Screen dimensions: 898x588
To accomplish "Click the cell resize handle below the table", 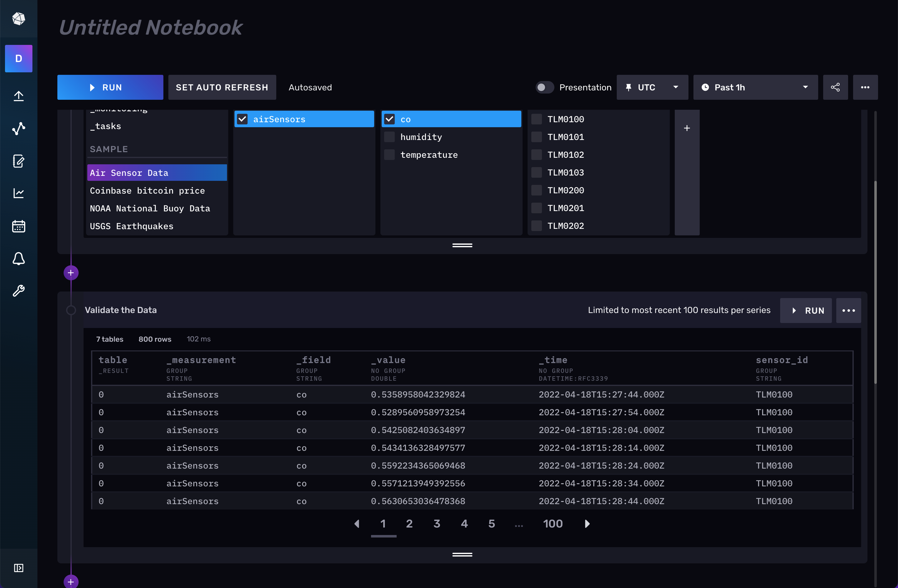I will click(462, 554).
